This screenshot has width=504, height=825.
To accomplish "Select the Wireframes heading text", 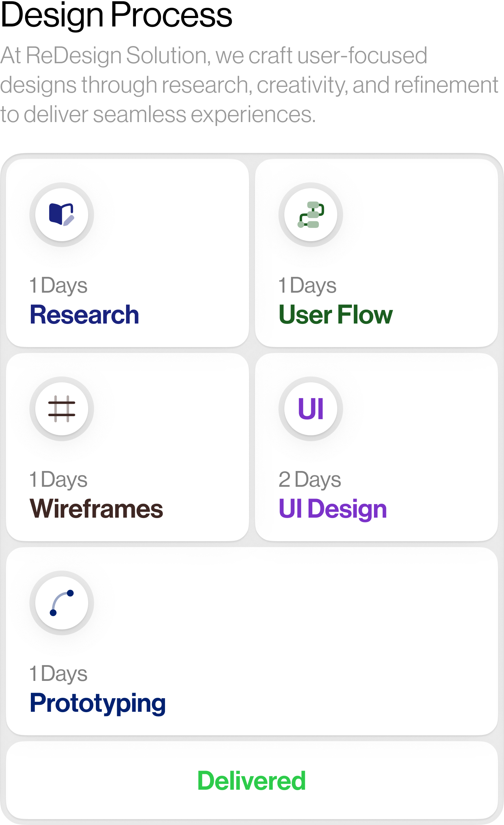I will click(x=96, y=509).
